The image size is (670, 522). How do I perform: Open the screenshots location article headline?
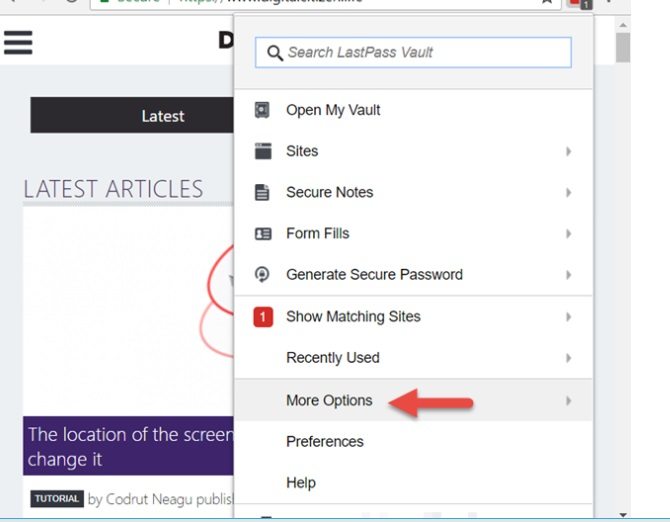(131, 447)
